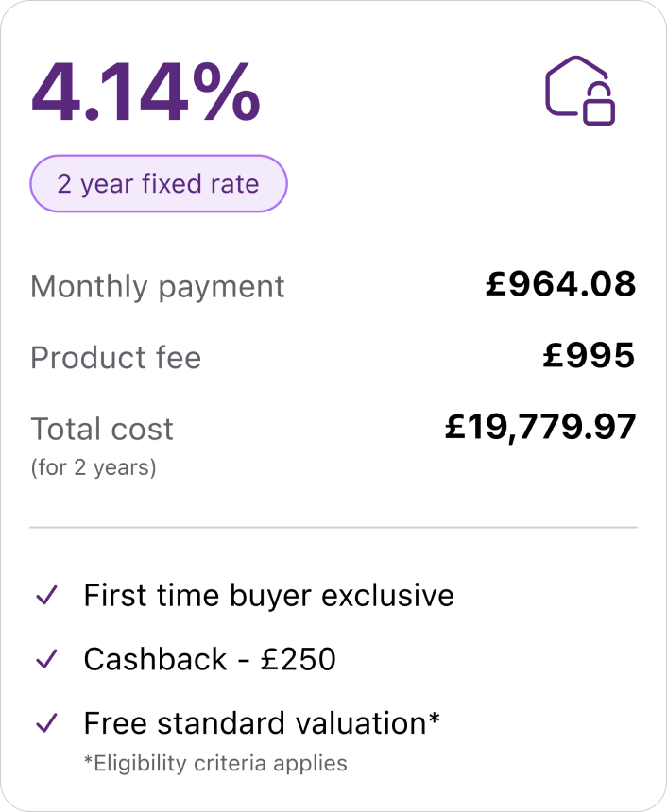667x812 pixels.
Task: Click the £995 product fee value
Action: pos(589,356)
